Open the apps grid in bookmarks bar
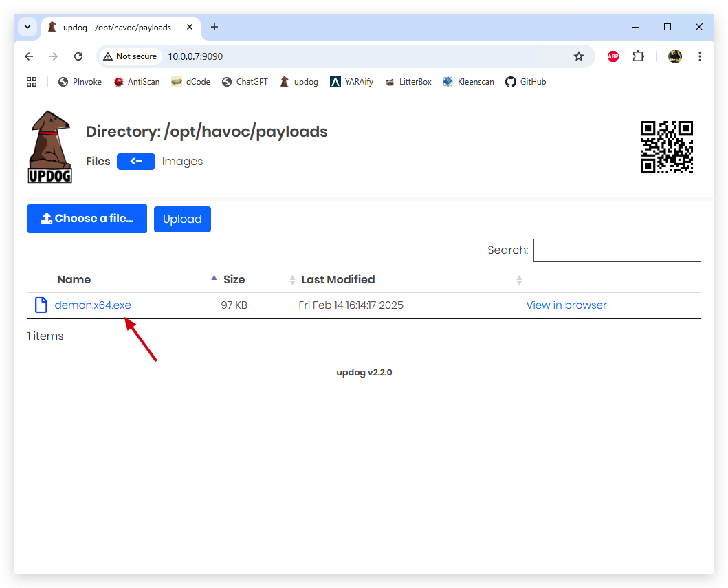 click(x=32, y=82)
